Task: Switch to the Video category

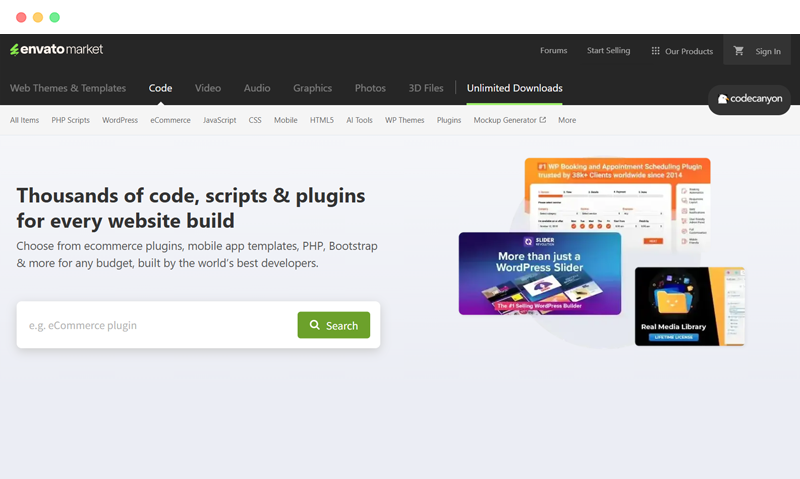Action: [208, 88]
